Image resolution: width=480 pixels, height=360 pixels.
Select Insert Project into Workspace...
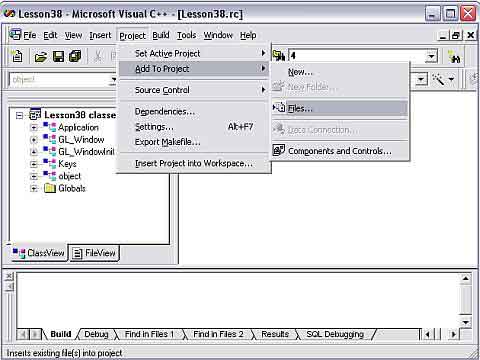pos(194,163)
